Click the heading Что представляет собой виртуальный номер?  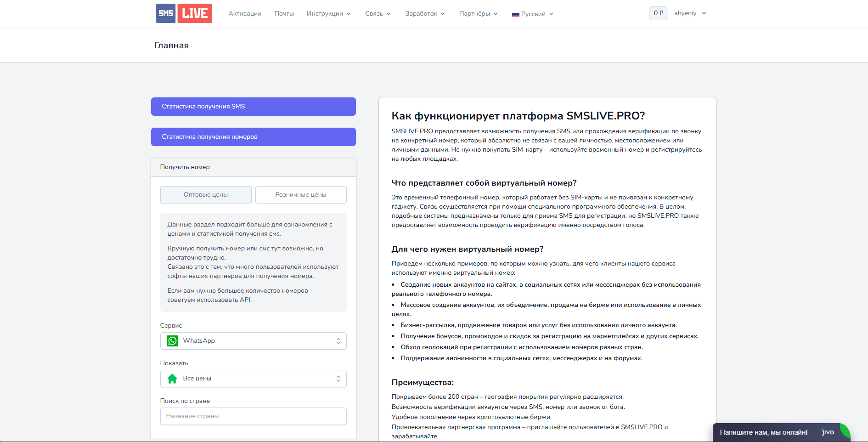tap(484, 183)
